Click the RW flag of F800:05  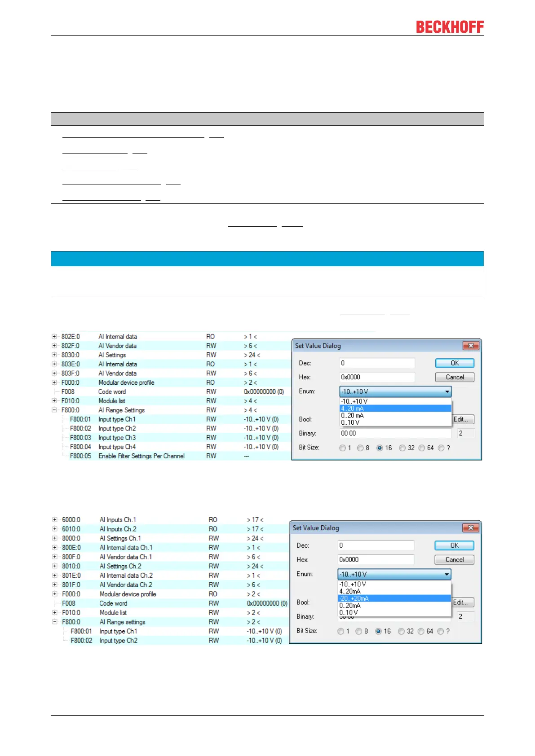point(211,456)
